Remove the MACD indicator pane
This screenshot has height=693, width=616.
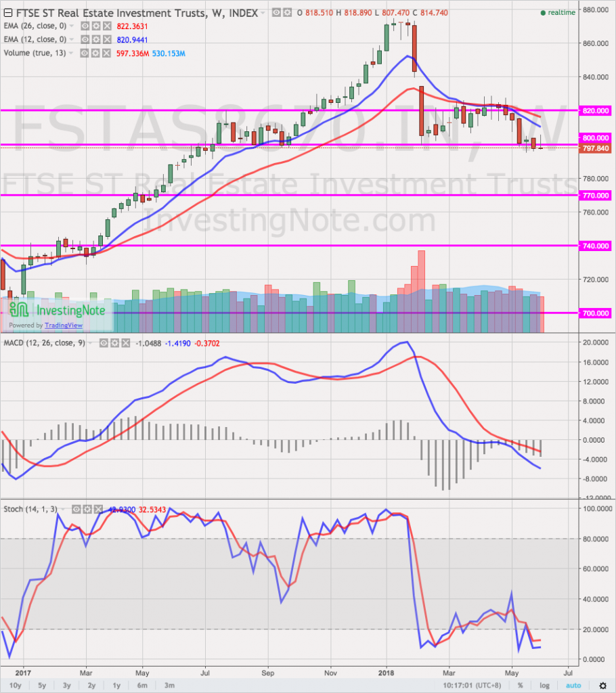(127, 342)
